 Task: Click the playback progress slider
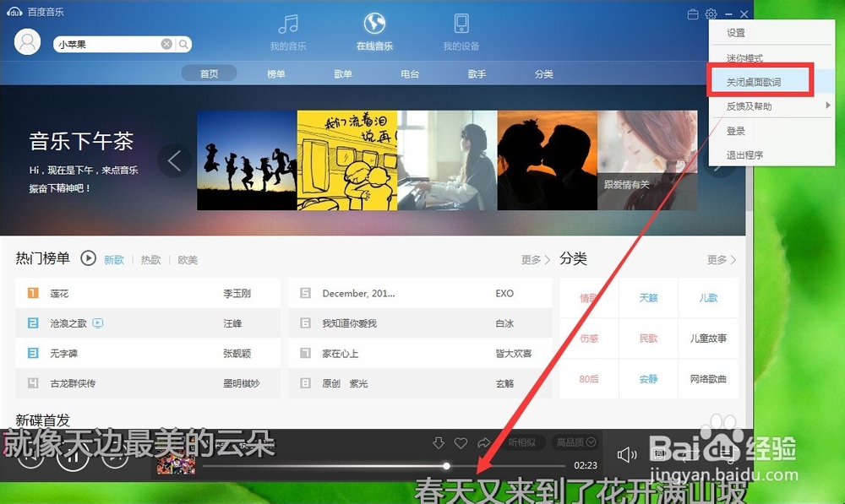[384, 465]
